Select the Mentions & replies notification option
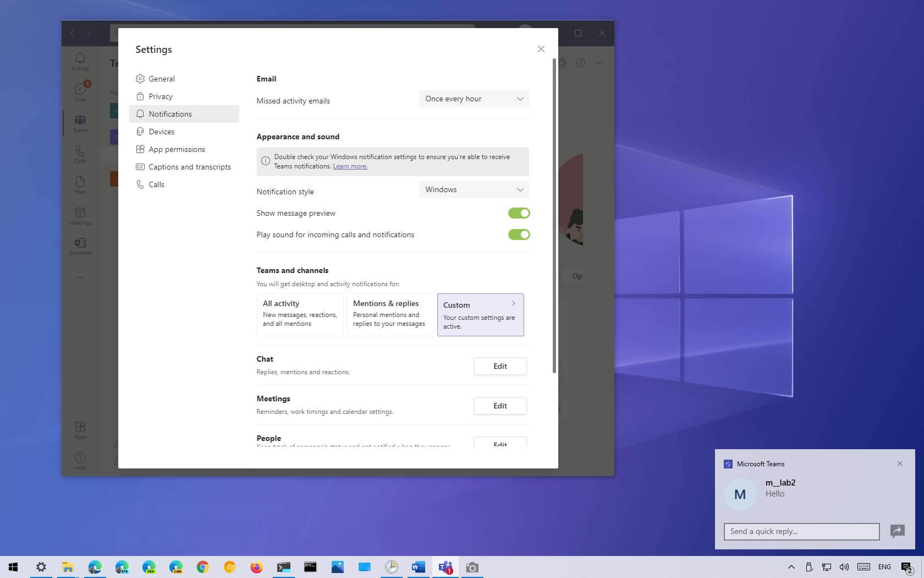924x578 pixels. click(x=389, y=314)
